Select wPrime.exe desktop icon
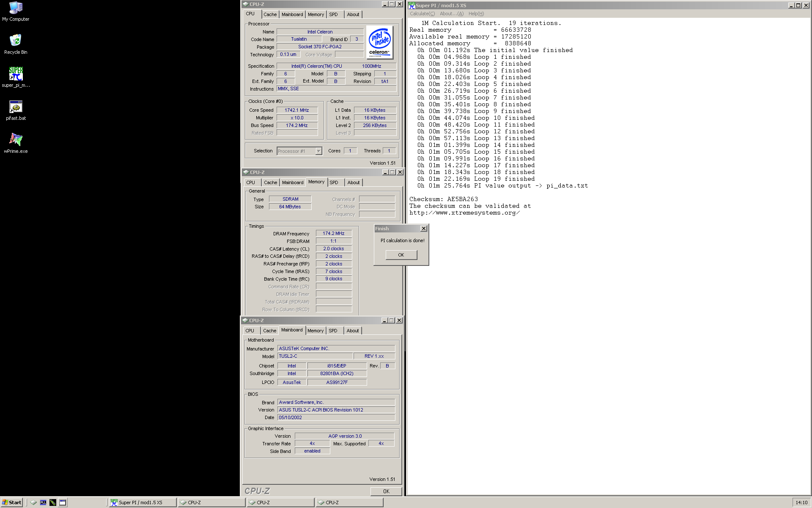The height and width of the screenshot is (508, 812). coord(16,143)
